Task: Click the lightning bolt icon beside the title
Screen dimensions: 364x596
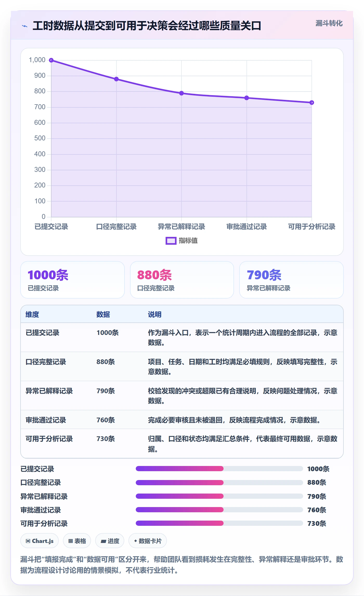Action: [x=25, y=26]
